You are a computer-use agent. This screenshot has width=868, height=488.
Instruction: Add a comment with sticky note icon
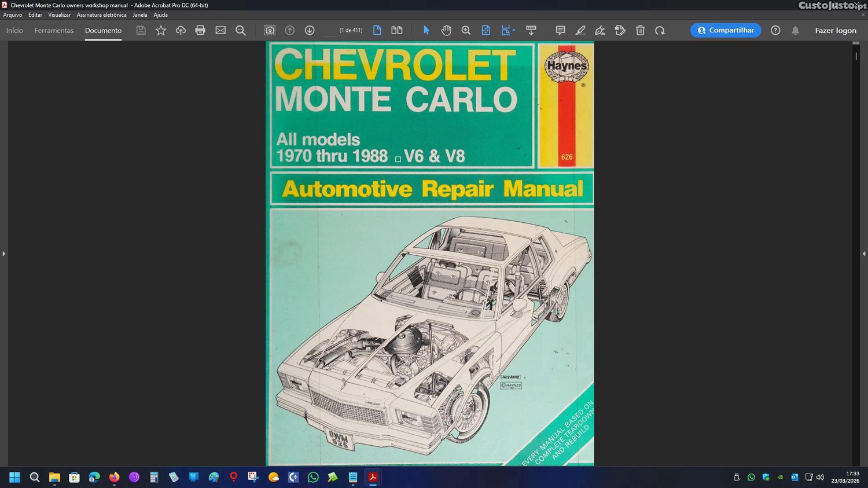click(560, 30)
